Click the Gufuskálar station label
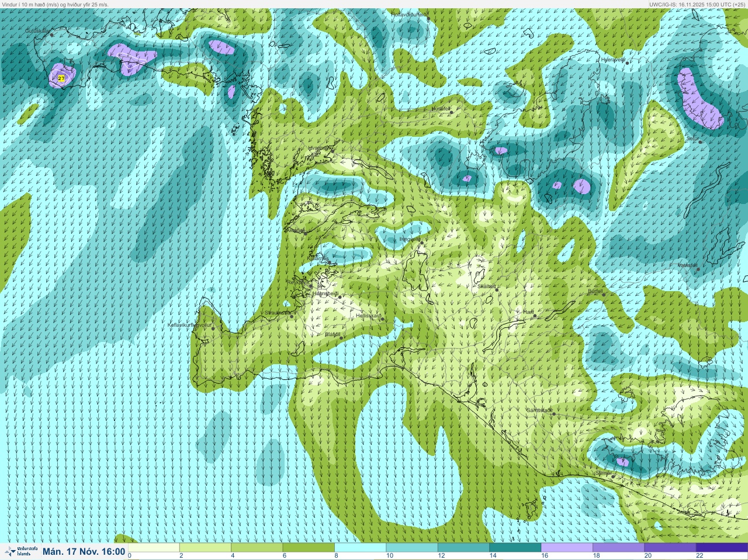Screen dimensions: 748x560 pyautogui.click(x=37, y=31)
